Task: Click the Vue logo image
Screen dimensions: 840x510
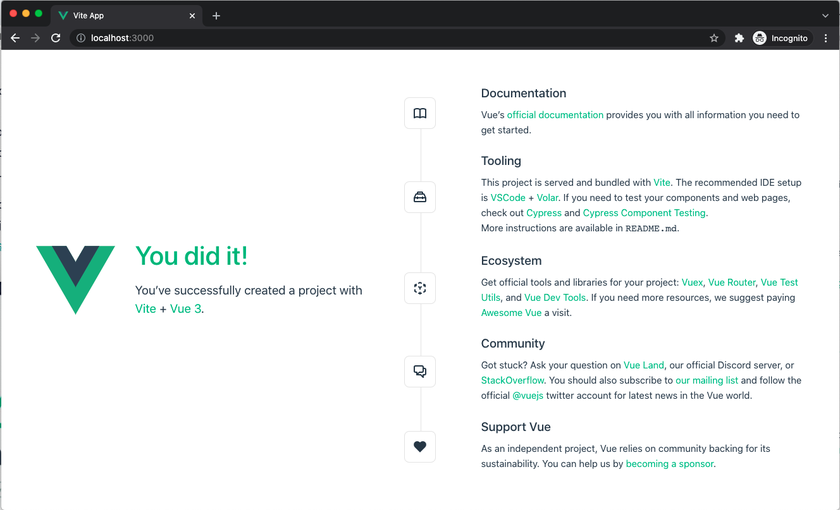Action: 76,280
